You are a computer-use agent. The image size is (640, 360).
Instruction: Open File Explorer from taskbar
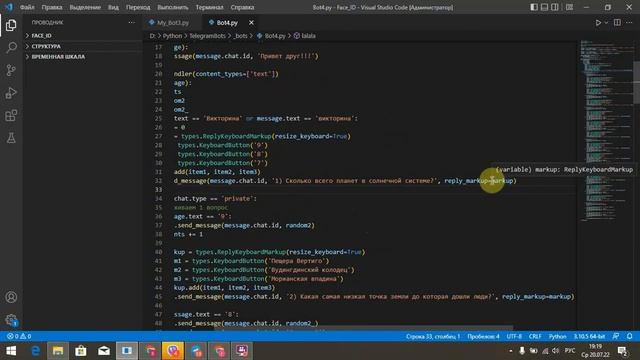coord(58,351)
